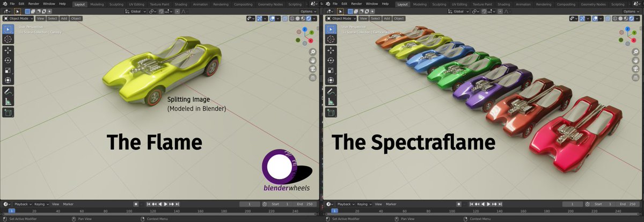Click the current frame marker in right timeline

(x=333, y=211)
